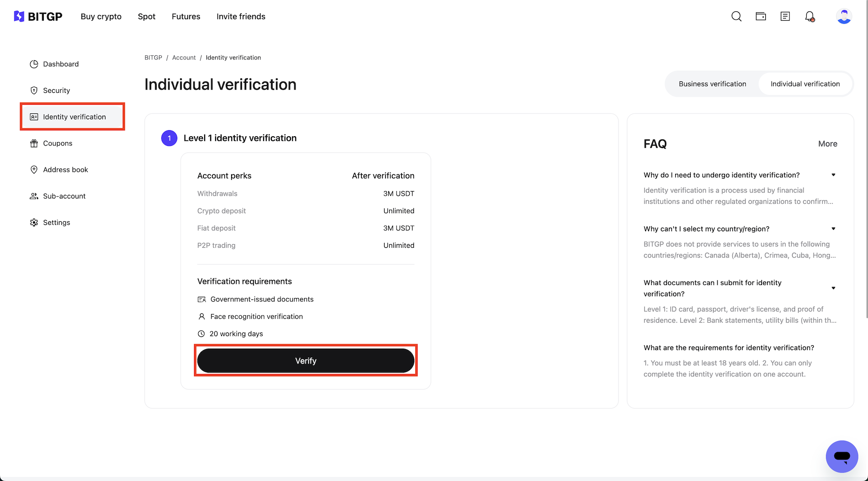Click Fiat deposit '3M USDT' value
This screenshot has width=868, height=481.
[x=398, y=228]
